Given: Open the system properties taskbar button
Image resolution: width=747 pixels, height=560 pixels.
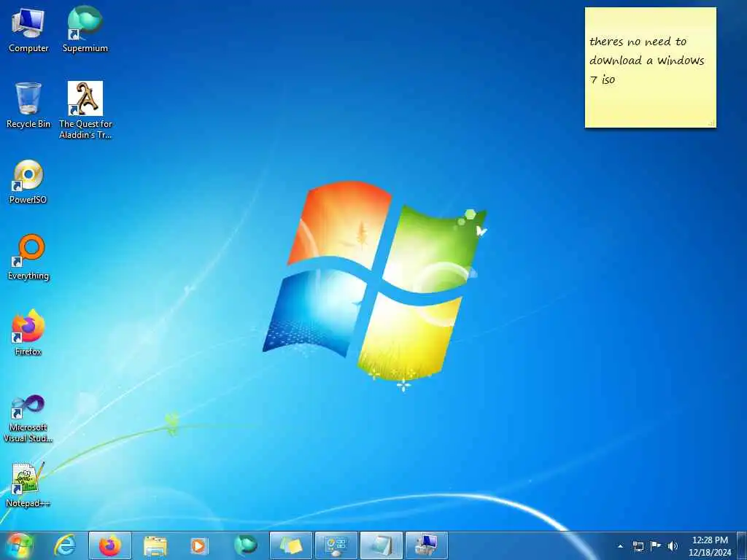Looking at the screenshot, I should 426,545.
